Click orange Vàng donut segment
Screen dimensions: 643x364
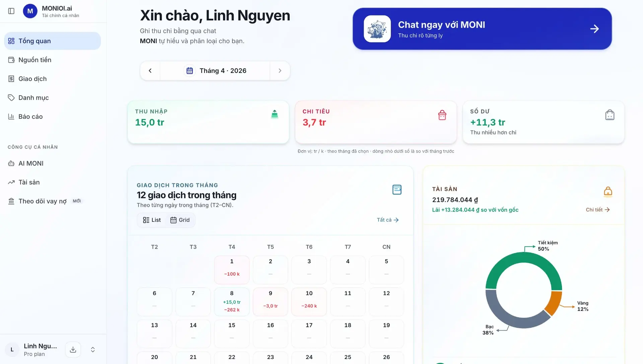point(554,303)
